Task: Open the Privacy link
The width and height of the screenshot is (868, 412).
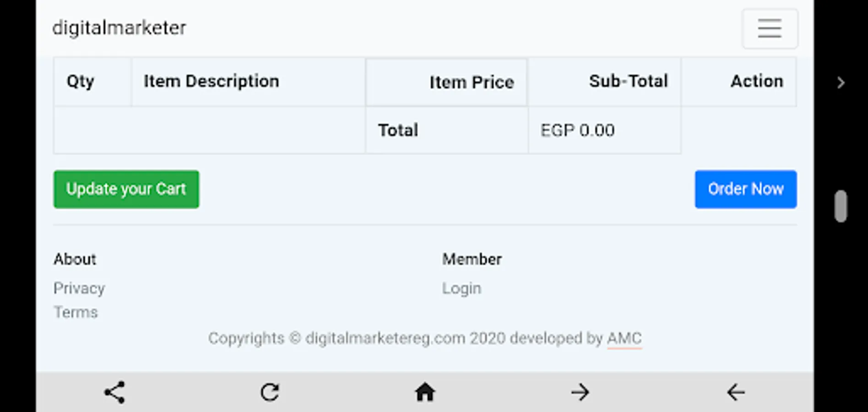Action: coord(79,288)
